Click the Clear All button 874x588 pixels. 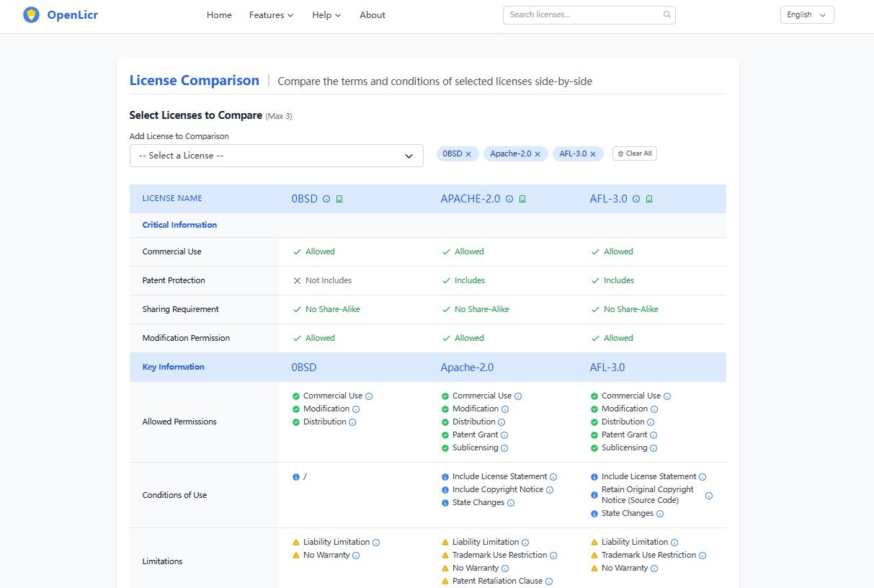pyautogui.click(x=635, y=153)
